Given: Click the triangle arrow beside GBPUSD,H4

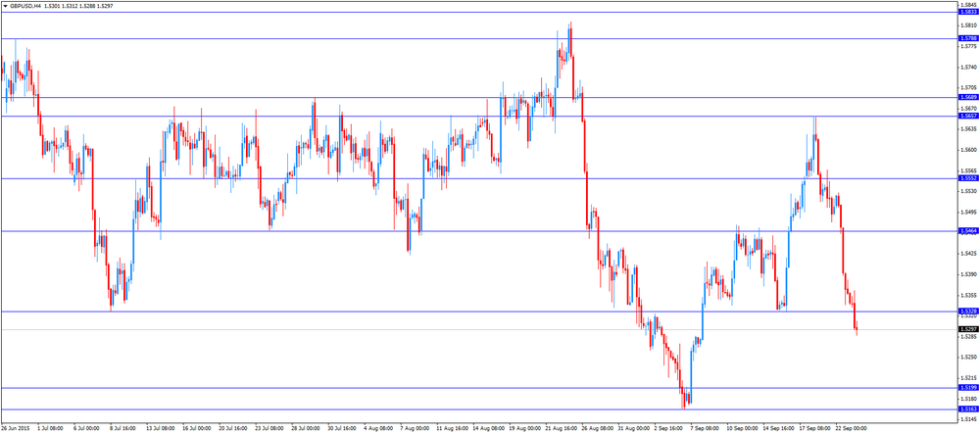Looking at the screenshot, I should [5, 5].
